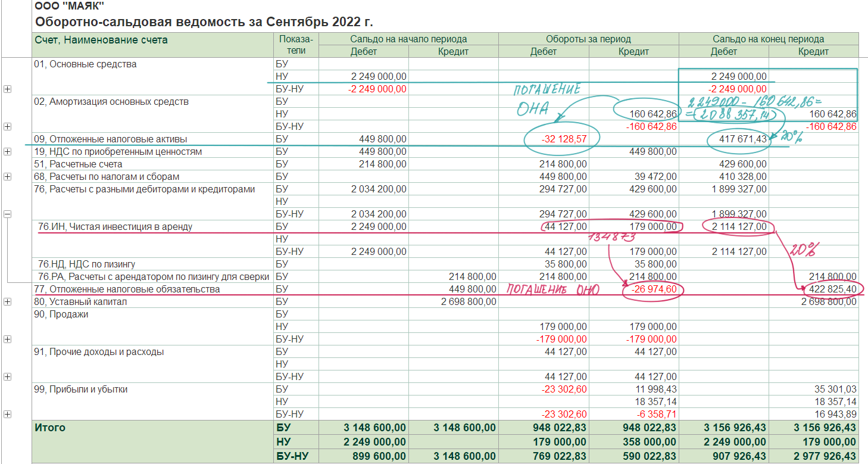The image size is (868, 464).
Task: Expand account 99 Прибыли и убытки group
Action: pos(8,414)
